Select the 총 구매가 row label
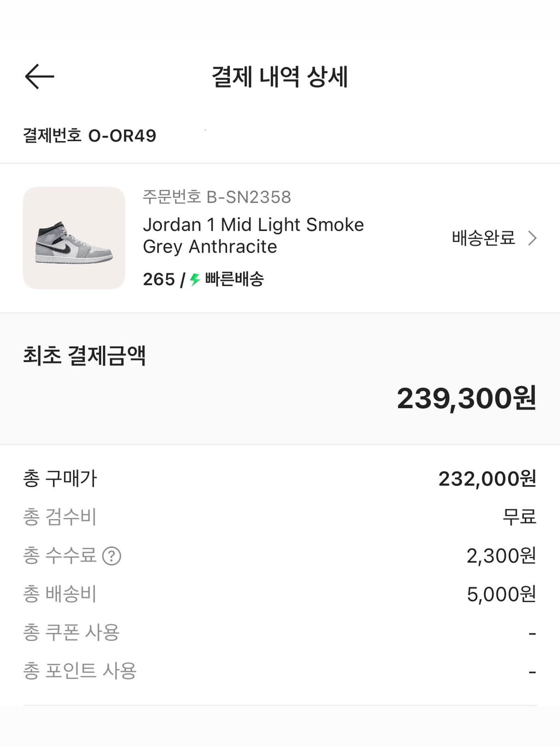The height and width of the screenshot is (747, 560). point(60,479)
